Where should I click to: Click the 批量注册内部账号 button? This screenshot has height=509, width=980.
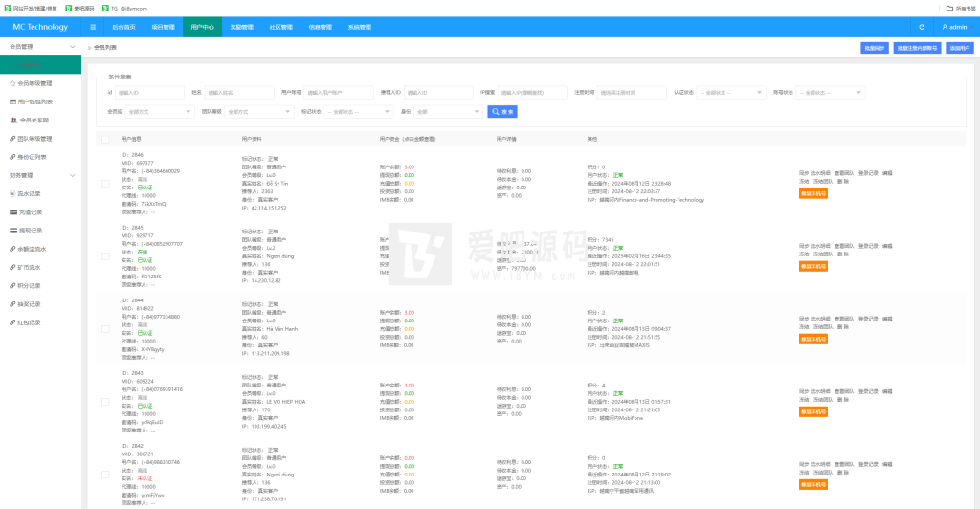click(x=917, y=48)
